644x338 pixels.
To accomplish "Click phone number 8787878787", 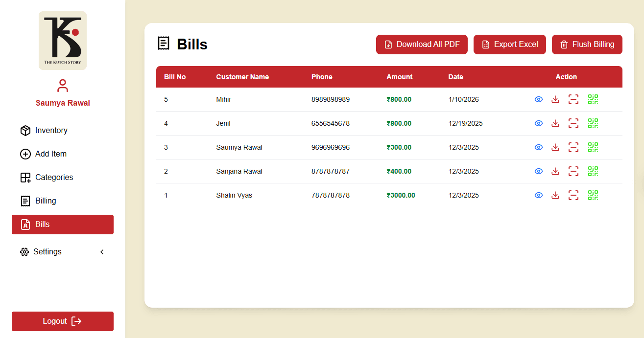I will point(331,171).
